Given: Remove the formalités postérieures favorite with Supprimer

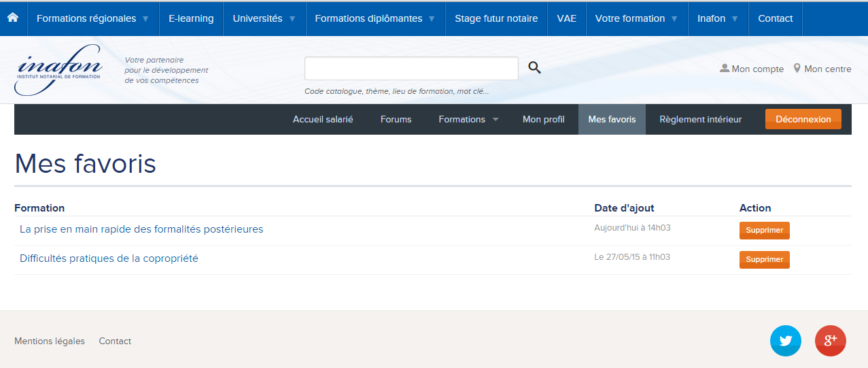Looking at the screenshot, I should pyautogui.click(x=764, y=231).
